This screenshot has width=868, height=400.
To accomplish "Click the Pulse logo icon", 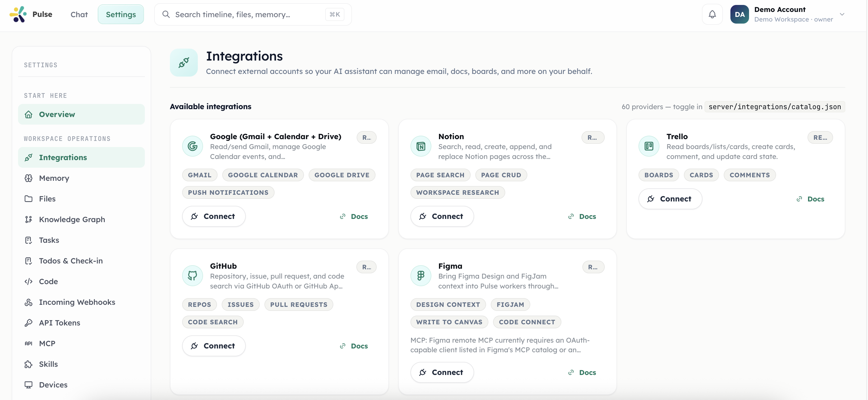I will 18,14.
